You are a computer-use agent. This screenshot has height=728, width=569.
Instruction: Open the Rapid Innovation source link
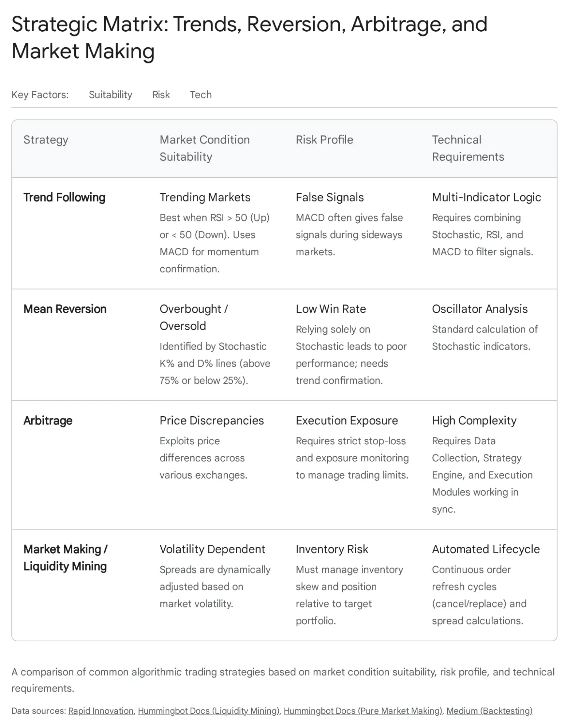coord(101,711)
